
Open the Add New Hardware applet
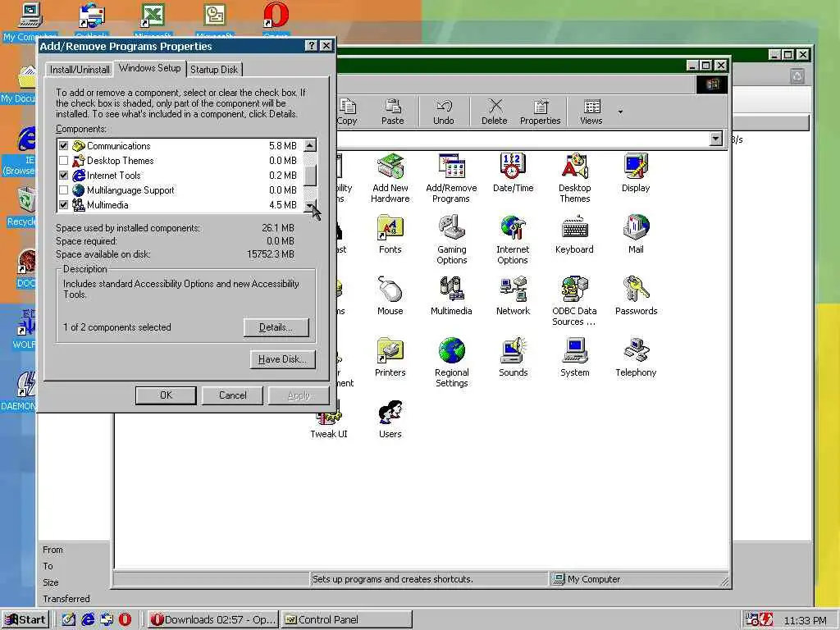[x=390, y=178]
